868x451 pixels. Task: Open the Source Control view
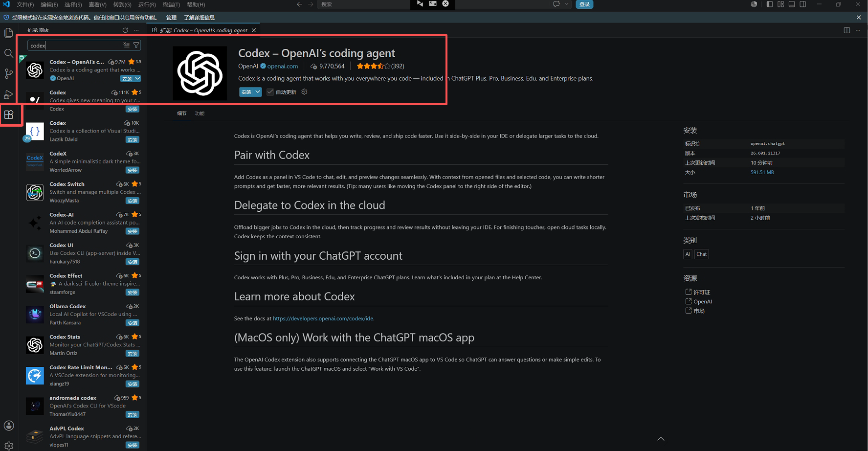tap(9, 74)
